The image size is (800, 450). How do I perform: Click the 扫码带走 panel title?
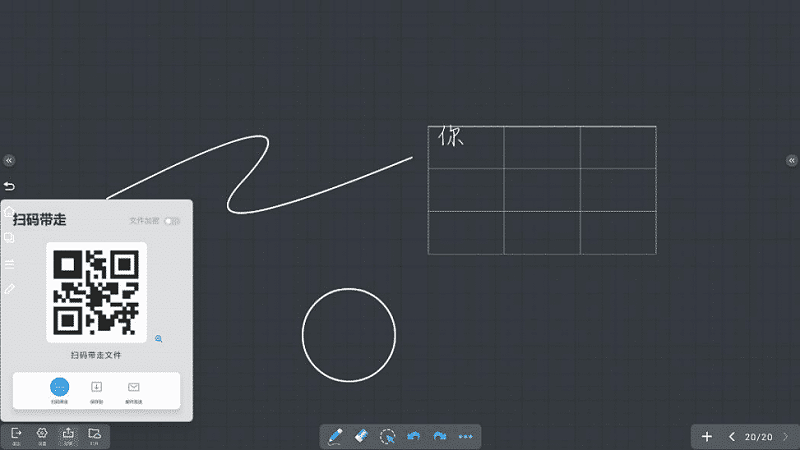tap(40, 220)
